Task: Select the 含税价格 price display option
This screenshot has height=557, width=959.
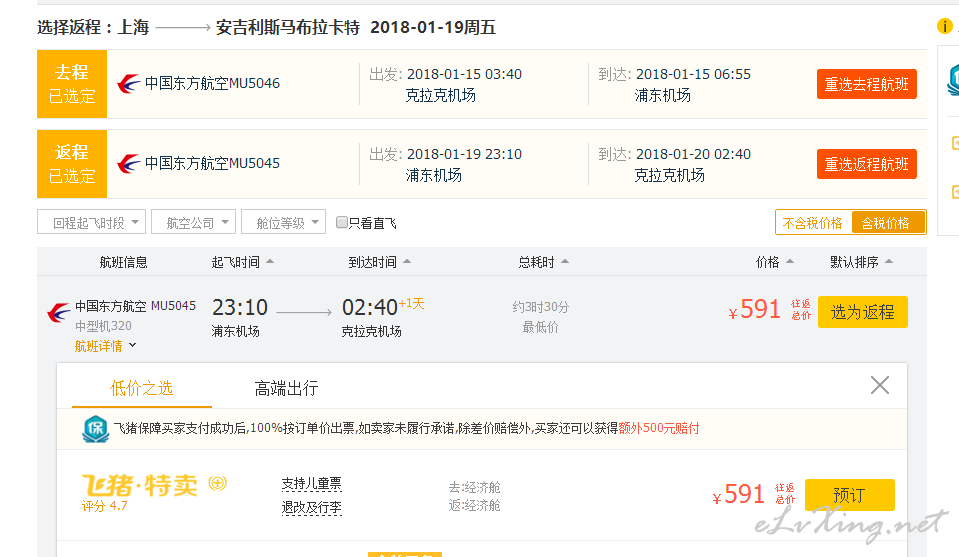Action: coord(886,223)
